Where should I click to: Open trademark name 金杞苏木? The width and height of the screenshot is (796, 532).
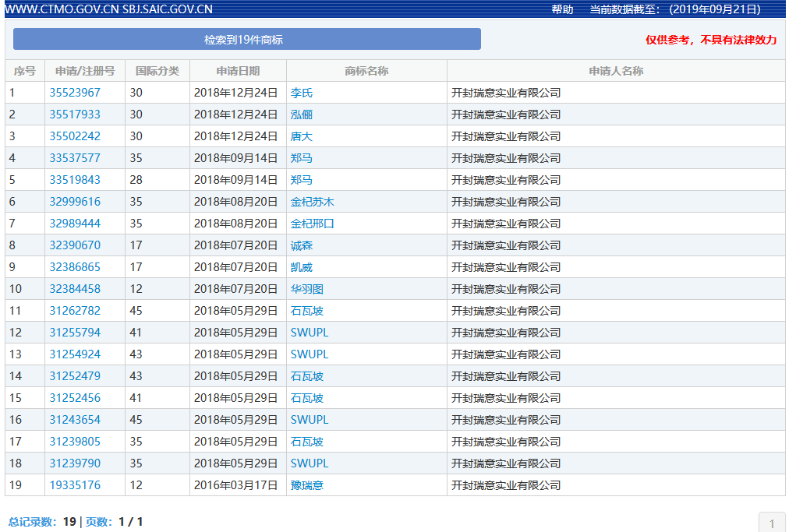(312, 202)
